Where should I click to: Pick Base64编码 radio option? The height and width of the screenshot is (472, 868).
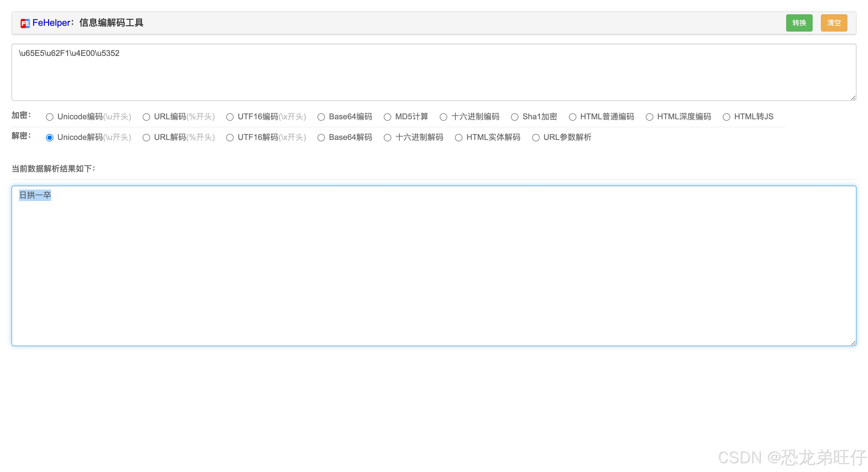click(321, 117)
